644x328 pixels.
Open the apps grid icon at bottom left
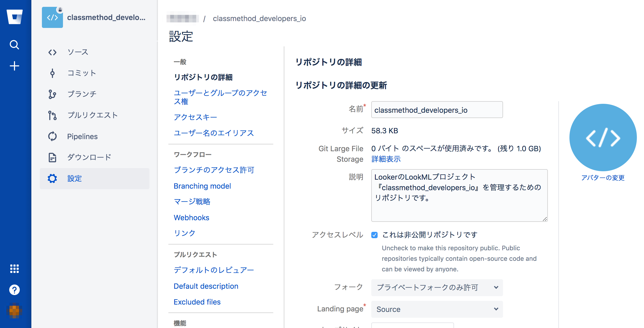point(14,269)
